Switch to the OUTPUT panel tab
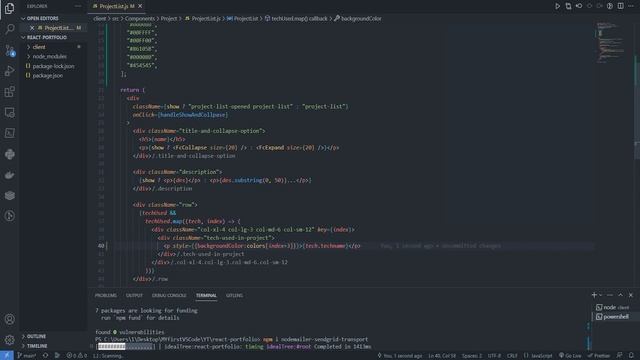The height and width of the screenshot is (360, 640). click(x=134, y=295)
